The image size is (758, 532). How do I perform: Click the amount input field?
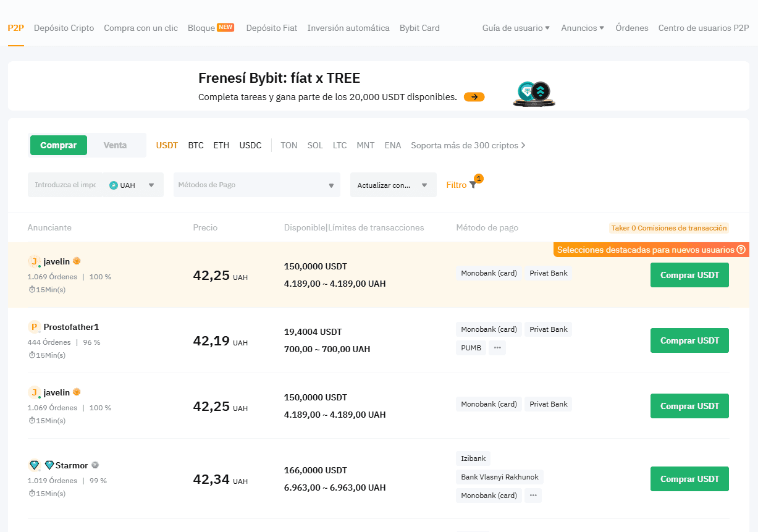pos(65,185)
